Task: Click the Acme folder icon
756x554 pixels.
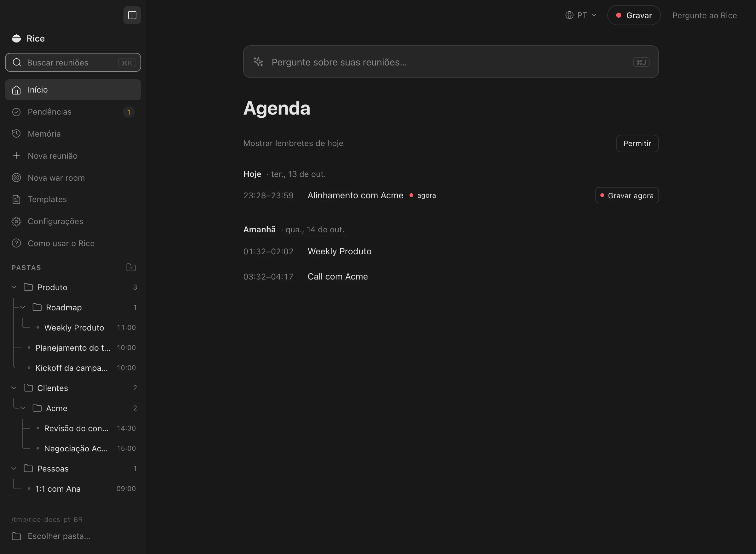Action: pos(37,408)
